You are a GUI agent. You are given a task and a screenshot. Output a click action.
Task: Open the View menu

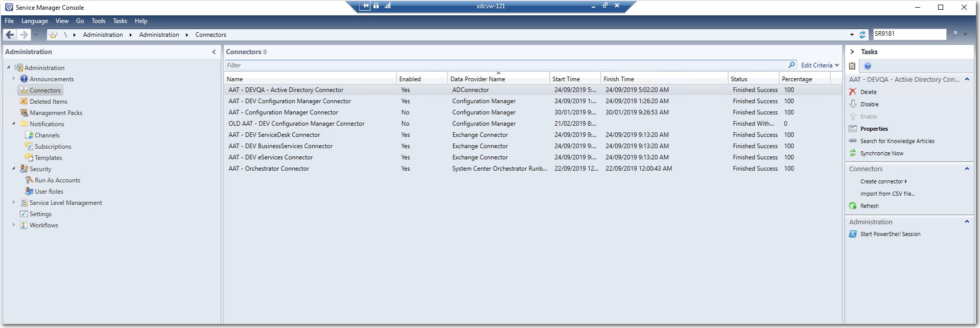click(x=62, y=21)
